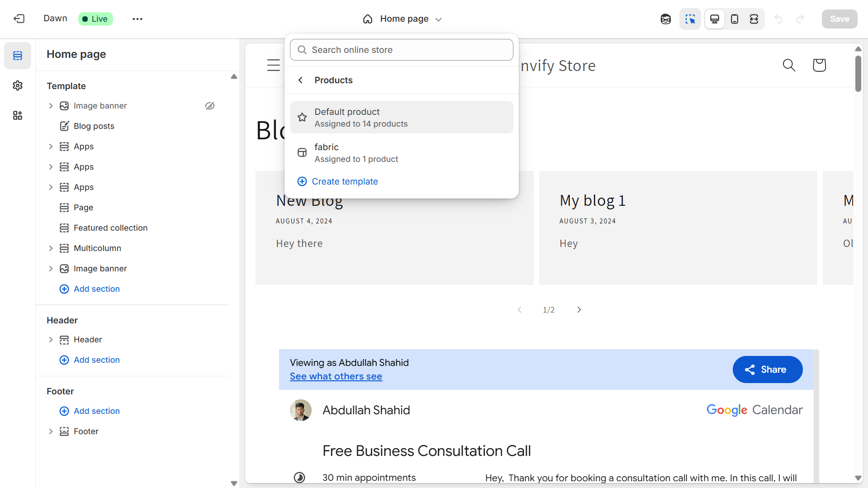Go back from Products template list
Screen dimensions: 868x488
click(x=301, y=80)
